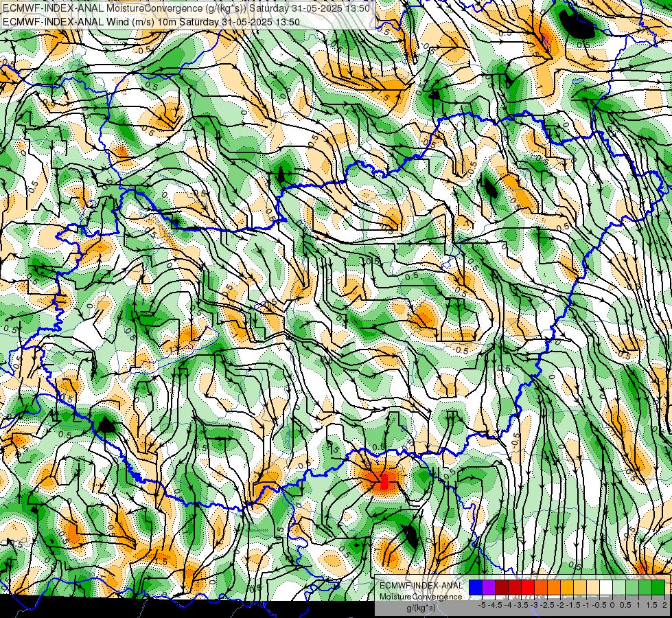Select the legend swatch between -2 and -1.5
This screenshot has width=672, height=618.
pyautogui.click(x=567, y=588)
